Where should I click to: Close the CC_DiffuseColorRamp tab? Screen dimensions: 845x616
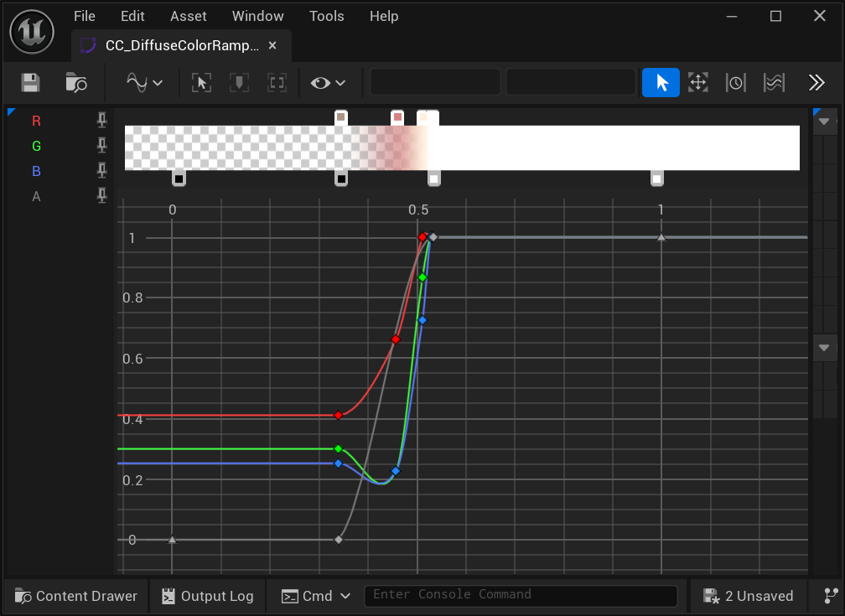(x=272, y=46)
